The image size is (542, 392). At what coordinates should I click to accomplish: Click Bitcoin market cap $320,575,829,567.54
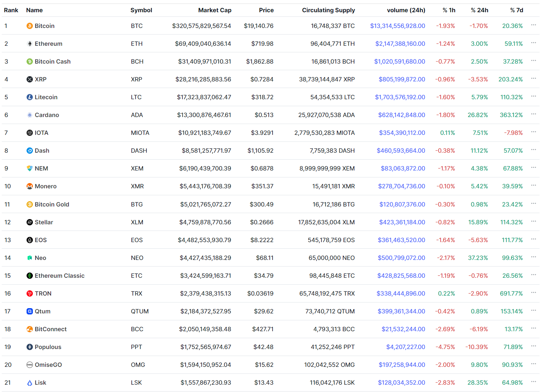[202, 26]
